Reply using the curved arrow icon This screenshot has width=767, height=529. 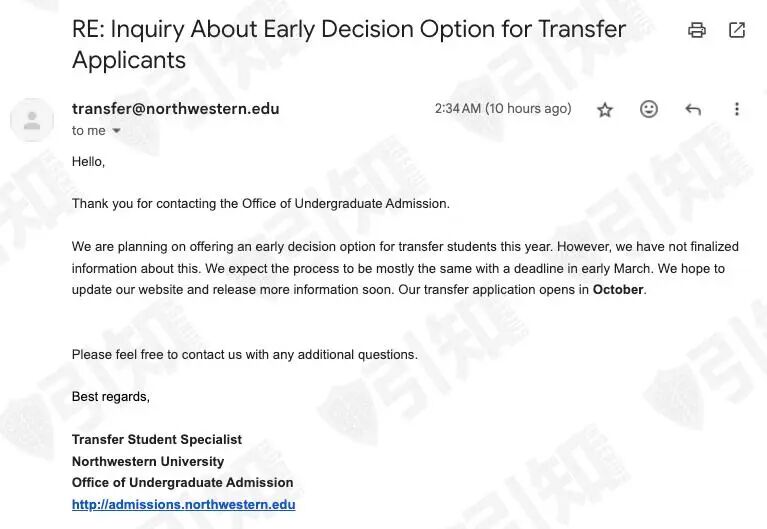click(x=693, y=109)
